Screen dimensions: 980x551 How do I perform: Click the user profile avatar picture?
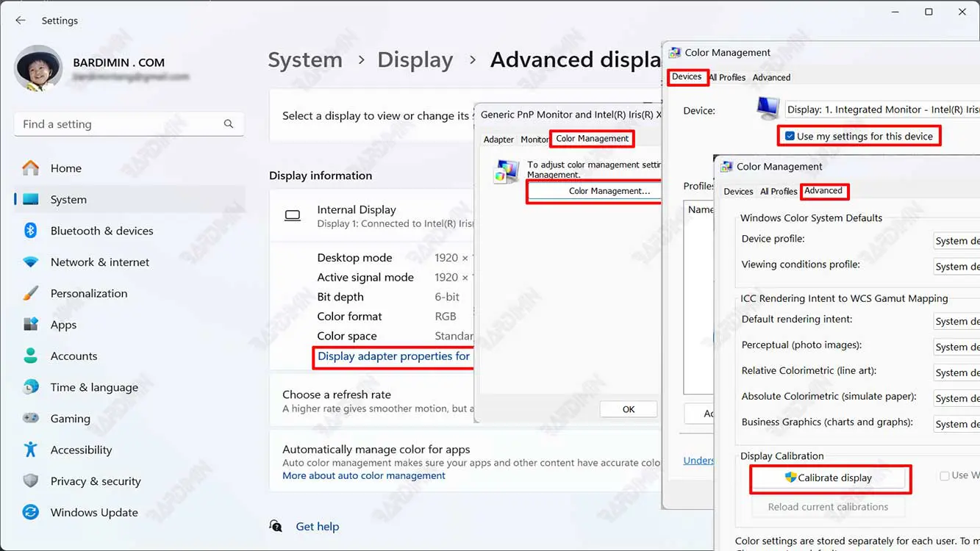(38, 68)
